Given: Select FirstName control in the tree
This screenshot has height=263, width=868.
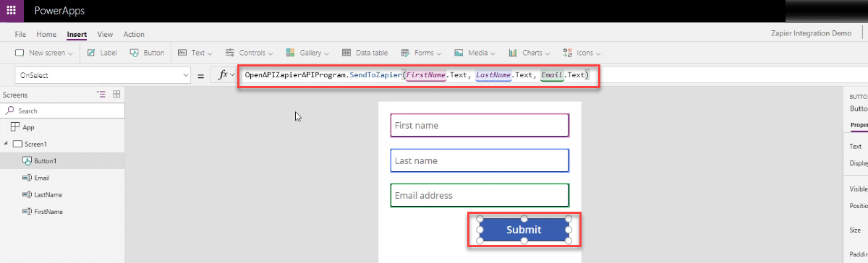Looking at the screenshot, I should 48,212.
